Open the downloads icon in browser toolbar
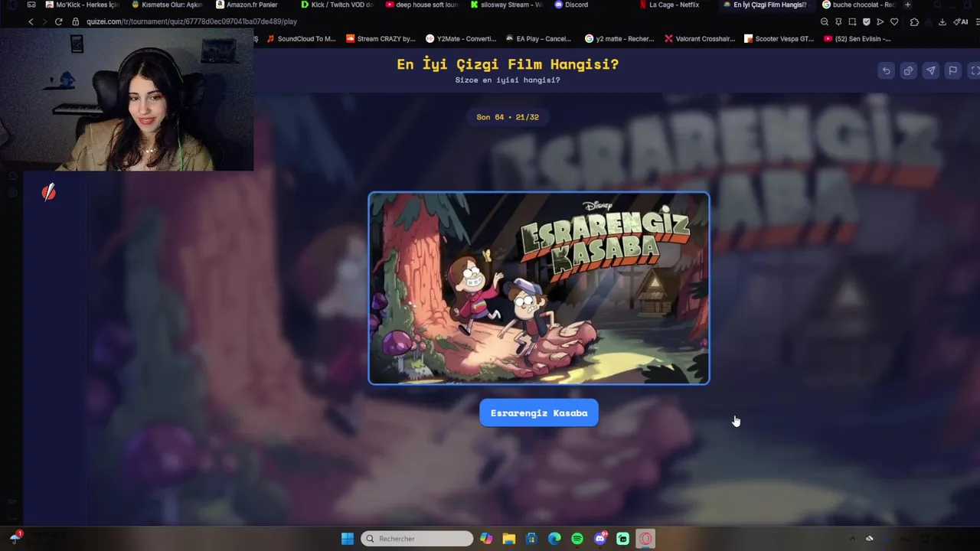980x551 pixels. tap(942, 21)
